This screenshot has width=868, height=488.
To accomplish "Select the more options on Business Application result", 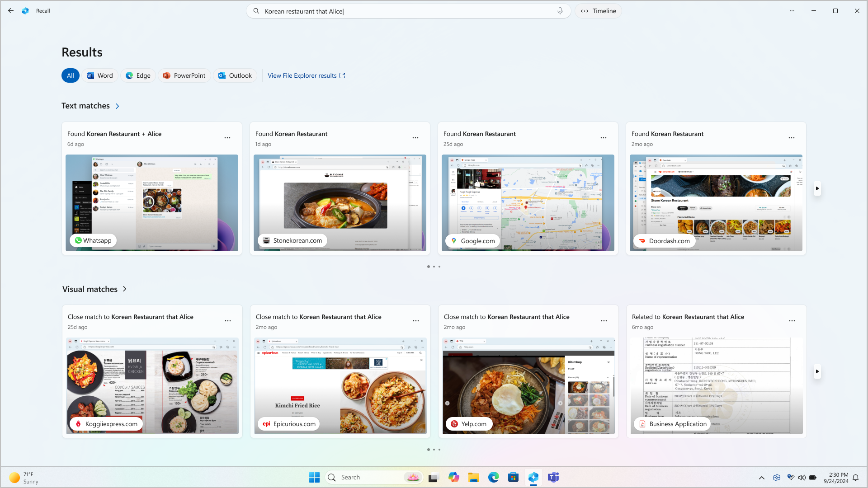I will 792,320.
